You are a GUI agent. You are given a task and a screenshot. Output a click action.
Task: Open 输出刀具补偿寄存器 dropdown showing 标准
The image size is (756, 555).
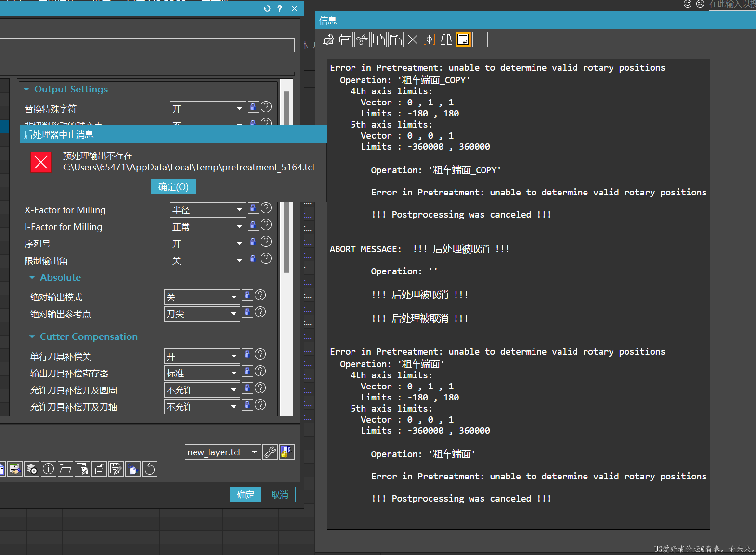click(x=202, y=373)
